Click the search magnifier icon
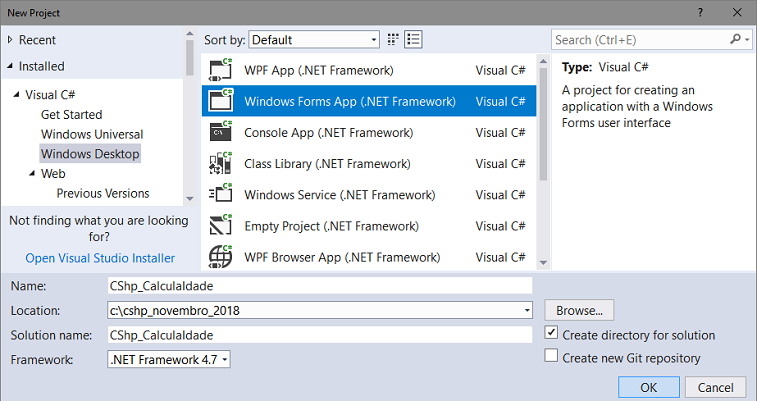Screen dimensions: 757x401 pyautogui.click(x=735, y=39)
